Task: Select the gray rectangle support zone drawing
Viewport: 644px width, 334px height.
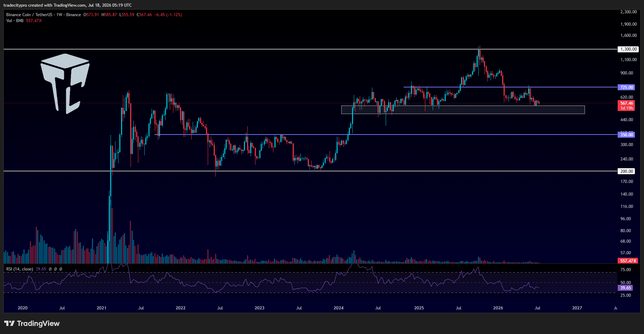Action: point(463,110)
